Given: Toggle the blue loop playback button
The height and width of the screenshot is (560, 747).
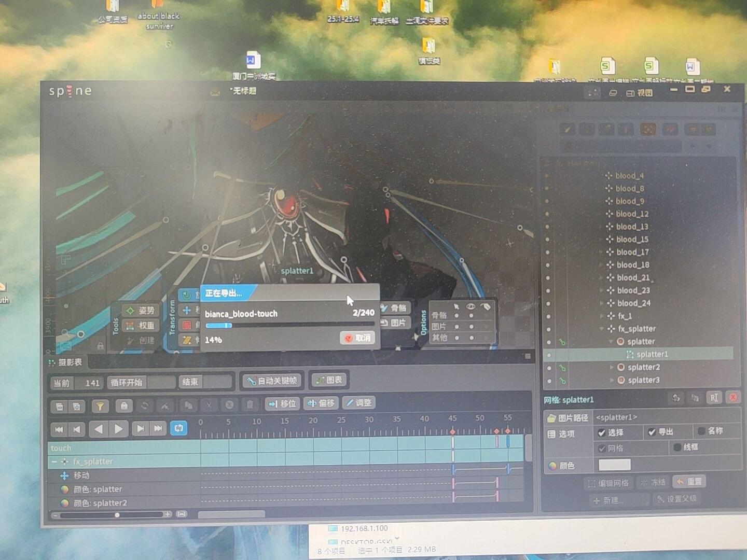Looking at the screenshot, I should pyautogui.click(x=178, y=428).
